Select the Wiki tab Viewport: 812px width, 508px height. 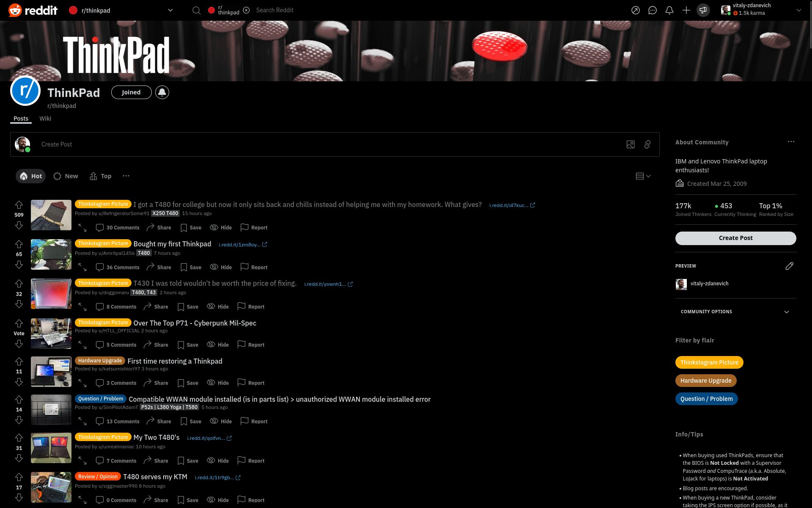click(44, 118)
